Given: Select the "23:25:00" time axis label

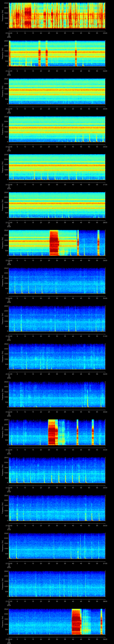Looking at the screenshot, I should click(9, 147).
